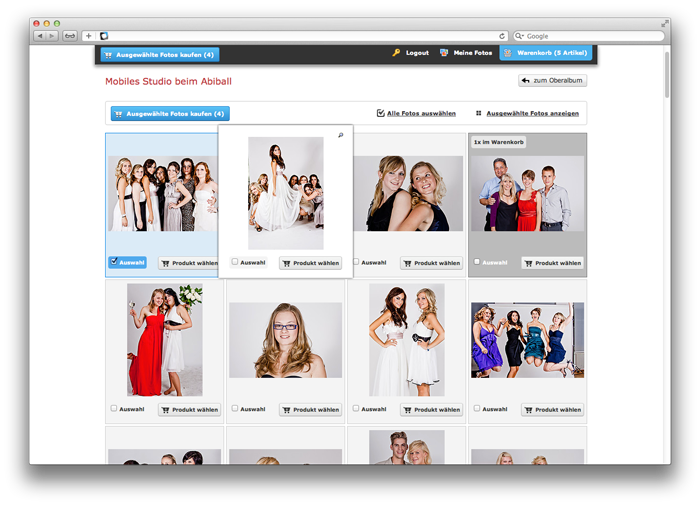This screenshot has width=700, height=505.
Task: Click Produkt wählen on the 1x im Warenkorb photo
Action: [x=553, y=263]
